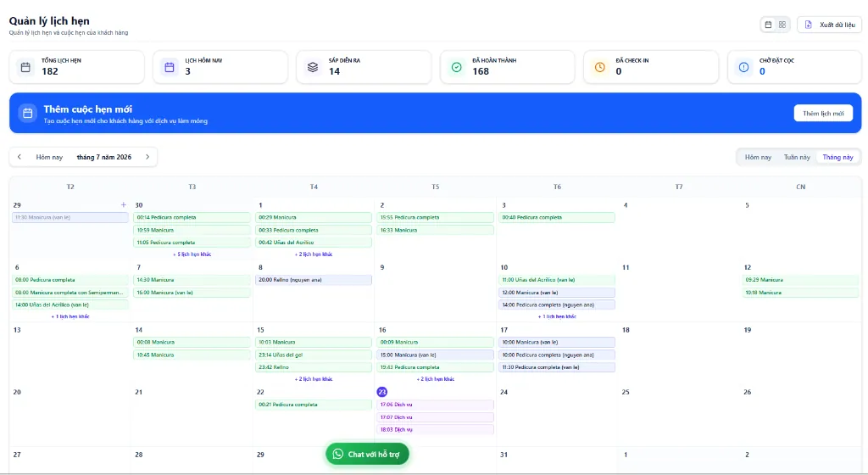Open 12:00 Manicura (van le) appointment
Screen dimensions: 868x475
point(557,293)
